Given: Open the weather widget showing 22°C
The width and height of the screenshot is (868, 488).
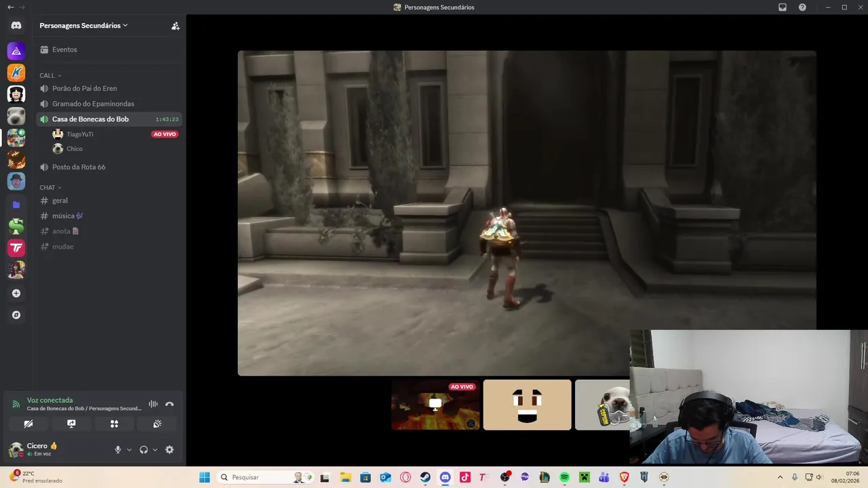Looking at the screenshot, I should coord(35,477).
